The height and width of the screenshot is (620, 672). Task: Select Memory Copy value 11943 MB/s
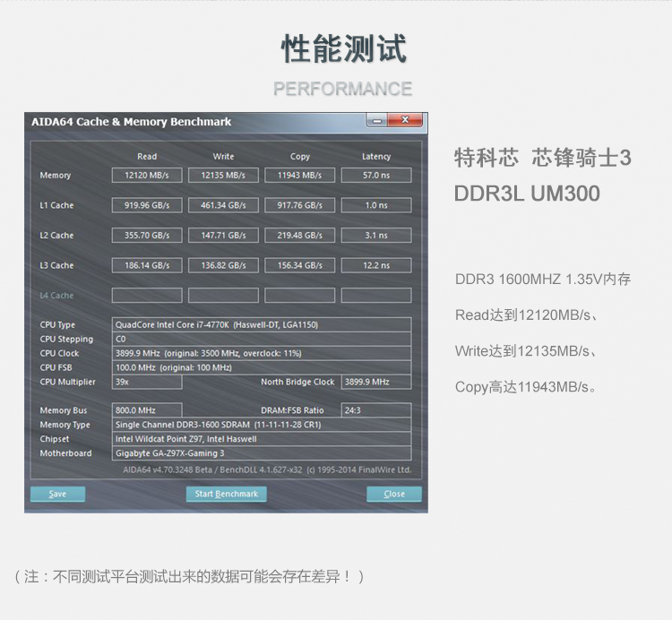click(299, 176)
